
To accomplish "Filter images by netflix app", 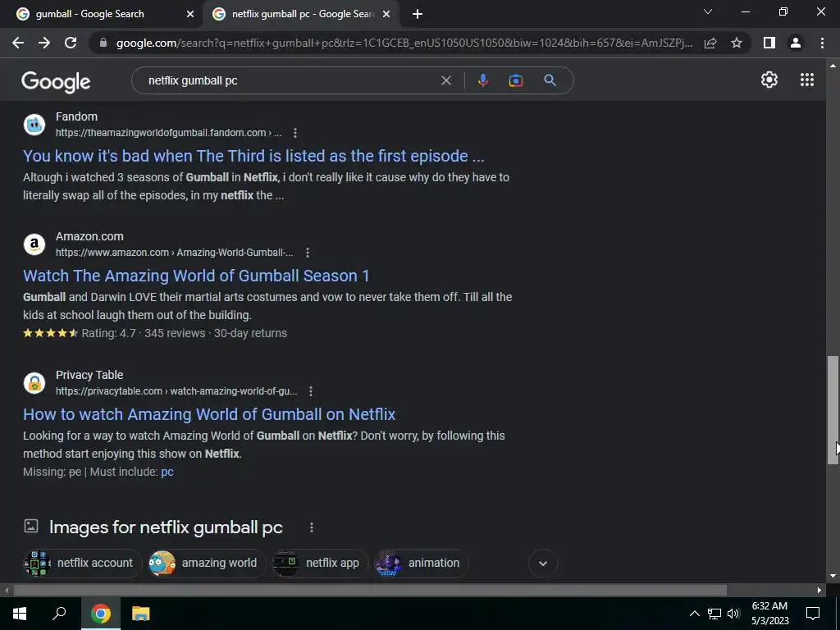I will pos(321,563).
